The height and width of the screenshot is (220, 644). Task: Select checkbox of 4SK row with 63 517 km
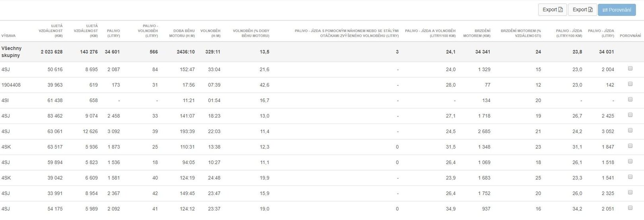[630, 146]
